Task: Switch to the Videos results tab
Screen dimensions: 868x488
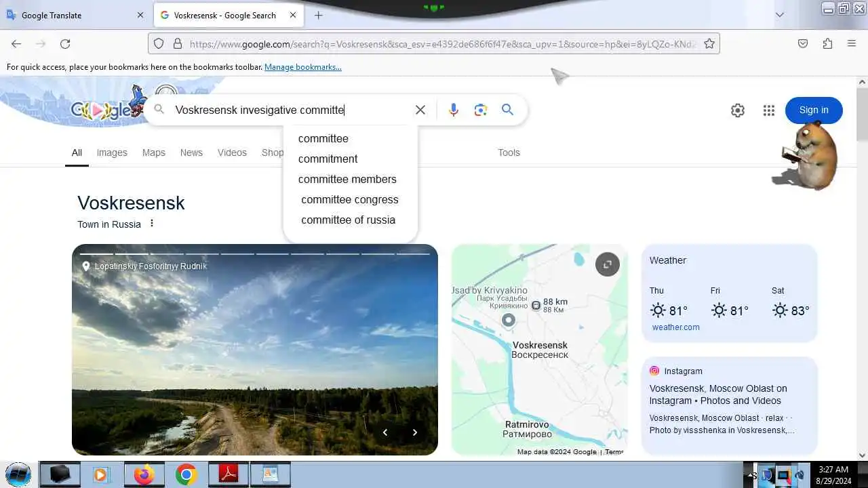Action: [232, 152]
